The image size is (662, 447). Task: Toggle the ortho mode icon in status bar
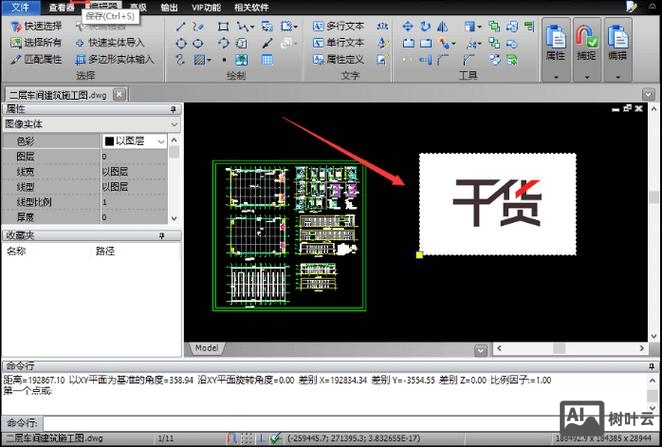pyautogui.click(x=261, y=438)
